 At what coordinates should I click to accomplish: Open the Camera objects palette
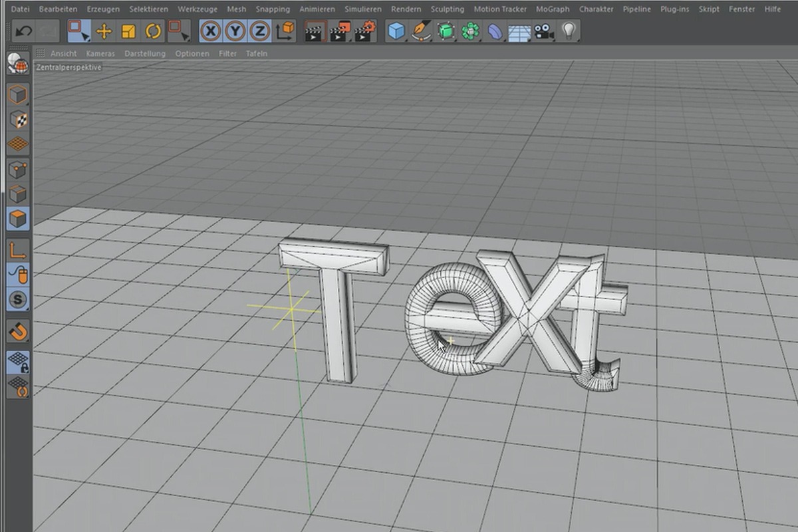(x=545, y=31)
